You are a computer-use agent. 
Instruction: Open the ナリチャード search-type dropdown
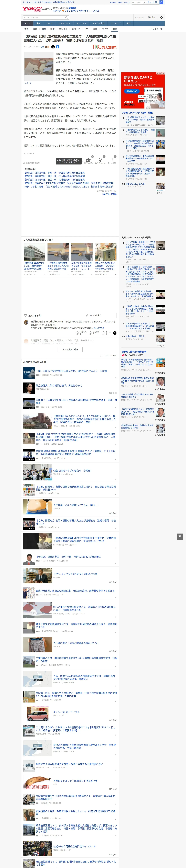click(151, 2)
